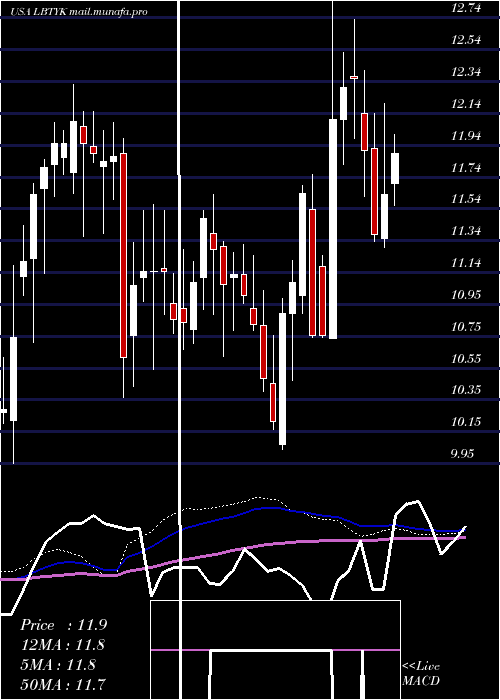Screen dimensions: 500x700
Task: Click the 12.34 price axis label
Action: click(466, 71)
